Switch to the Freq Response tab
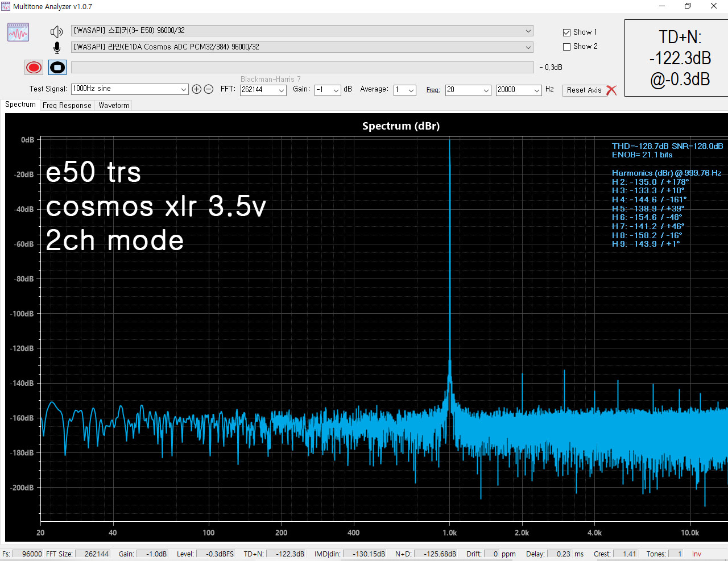 67,106
